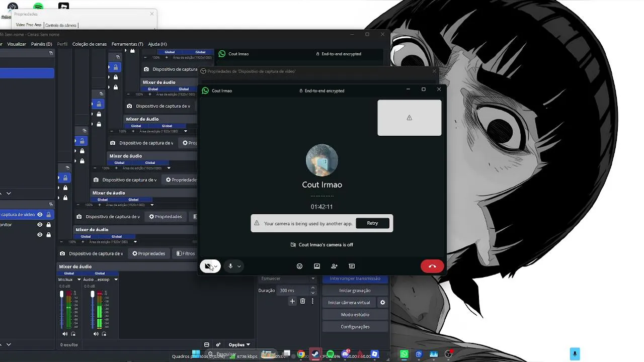This screenshot has width=644, height=362.
Task: Start screen sharing in the WhatsApp call
Action: click(317, 266)
